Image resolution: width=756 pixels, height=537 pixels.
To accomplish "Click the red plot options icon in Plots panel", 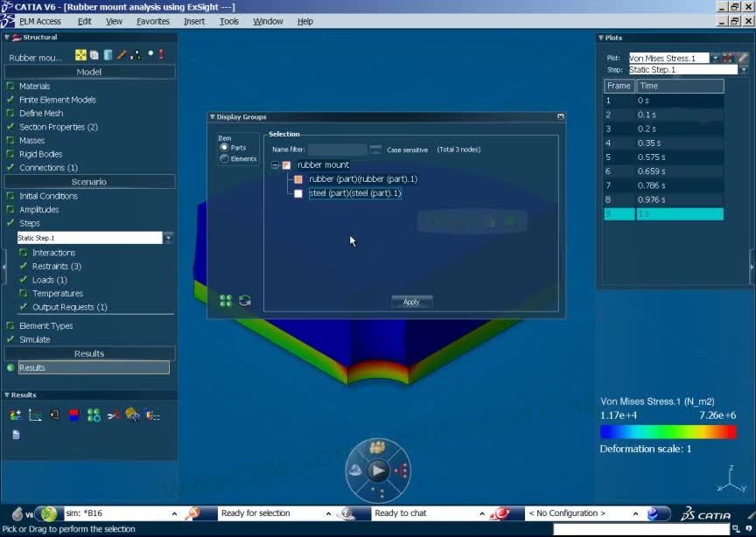I will [x=727, y=58].
